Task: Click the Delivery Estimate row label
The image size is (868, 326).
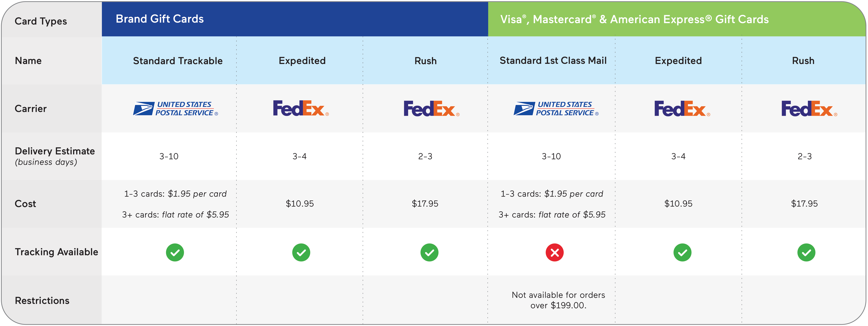Action: 55,156
